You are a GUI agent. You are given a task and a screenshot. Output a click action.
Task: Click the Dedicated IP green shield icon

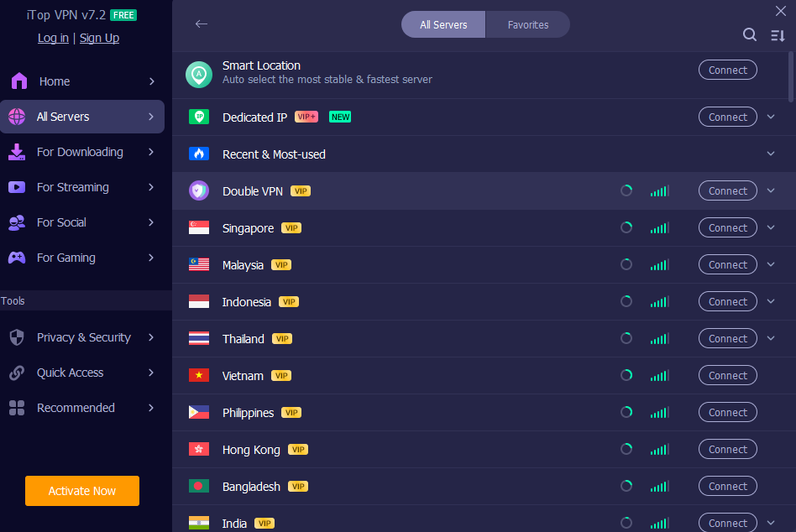click(x=199, y=117)
